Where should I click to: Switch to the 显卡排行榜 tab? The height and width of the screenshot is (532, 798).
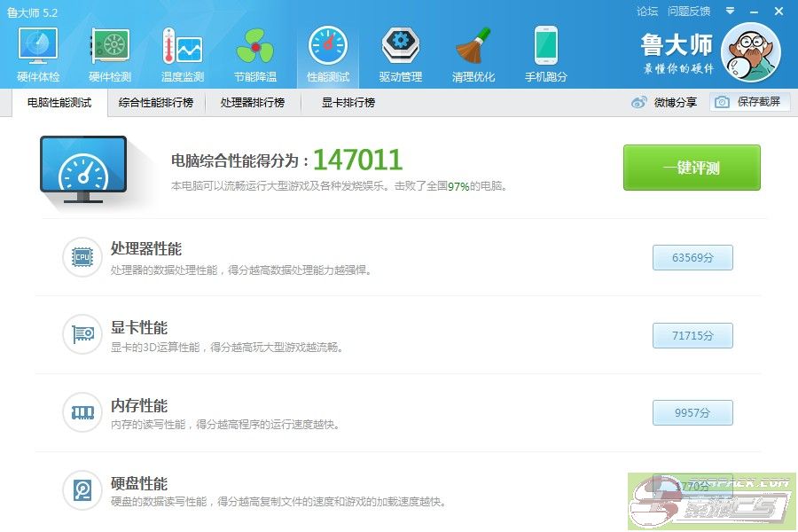tap(348, 103)
